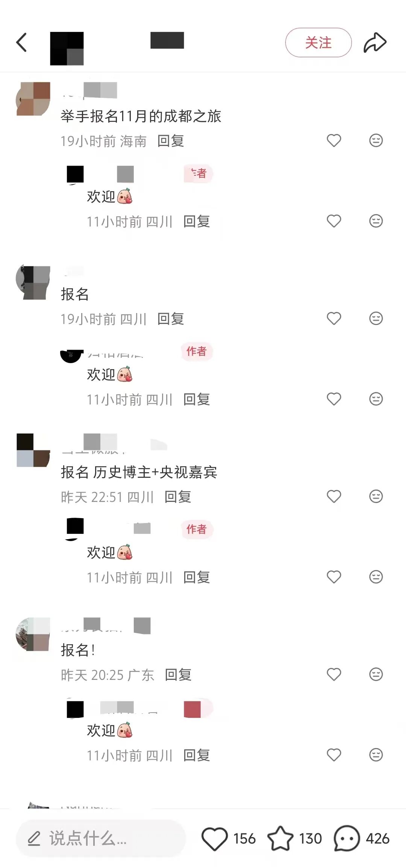Like the author's last 欢迎 reply at bottom

(334, 755)
